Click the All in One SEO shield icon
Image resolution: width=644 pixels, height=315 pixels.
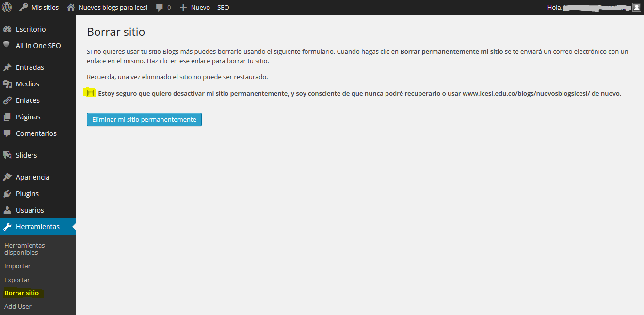(x=7, y=45)
